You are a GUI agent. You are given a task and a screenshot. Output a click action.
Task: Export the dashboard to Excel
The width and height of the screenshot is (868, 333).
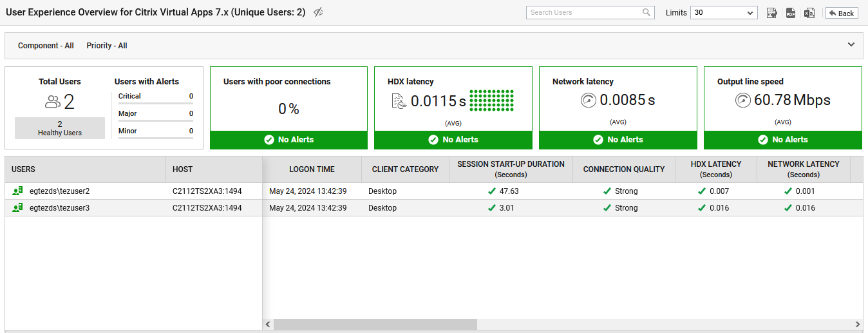809,13
